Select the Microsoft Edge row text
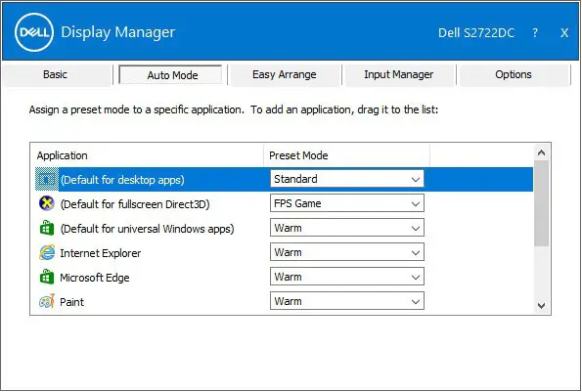 [95, 278]
